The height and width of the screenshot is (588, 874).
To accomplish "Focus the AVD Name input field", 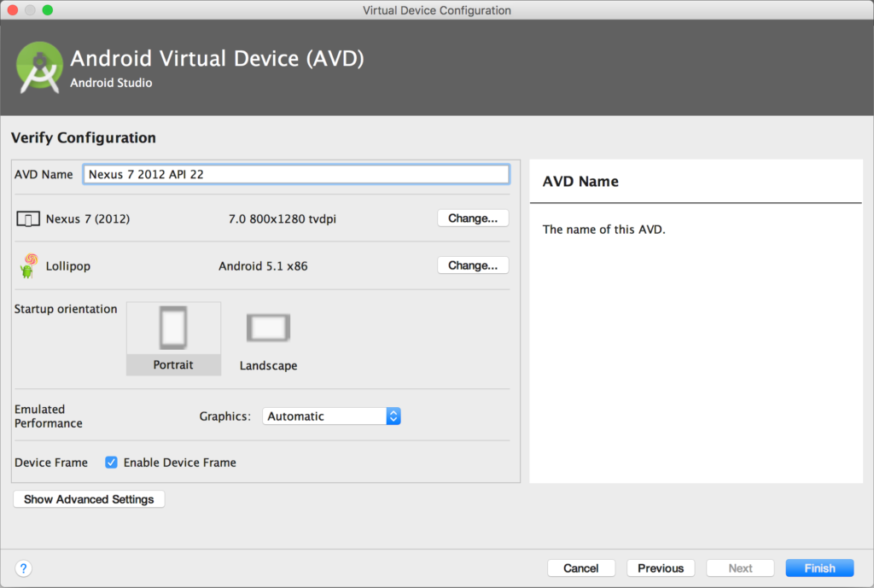I will coord(296,174).
